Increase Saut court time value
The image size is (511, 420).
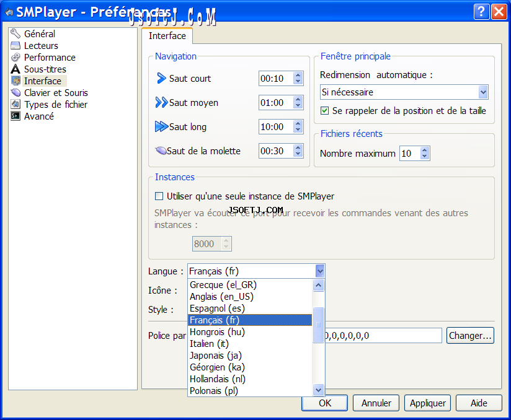coord(298,75)
